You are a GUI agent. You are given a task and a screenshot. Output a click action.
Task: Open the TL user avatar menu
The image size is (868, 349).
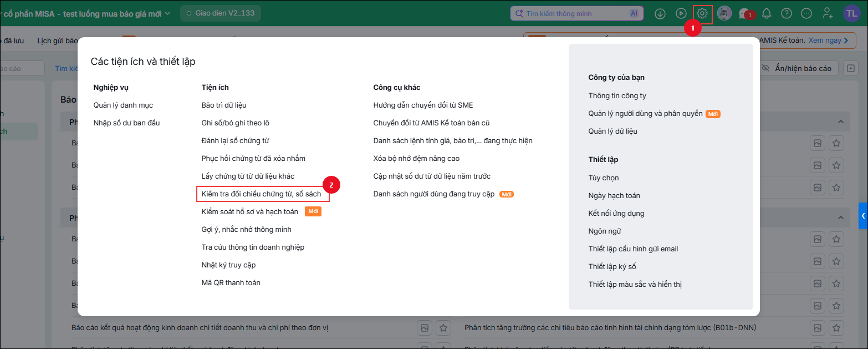[x=851, y=13]
